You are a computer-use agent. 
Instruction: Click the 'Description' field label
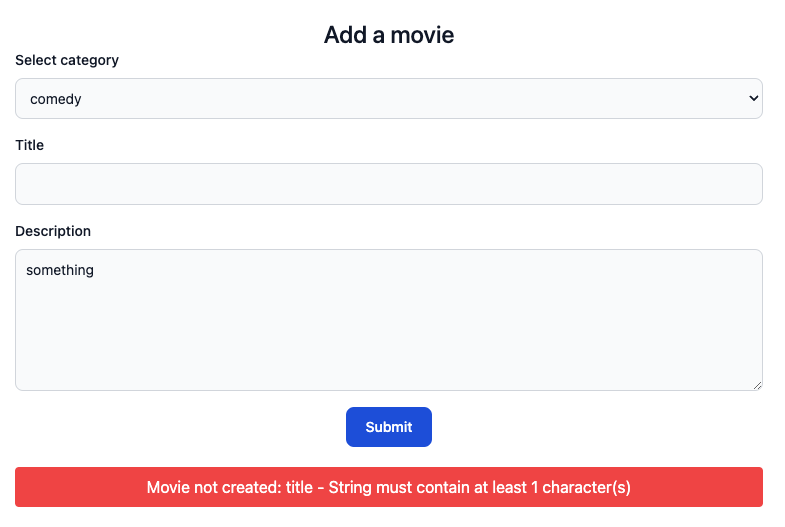[53, 231]
